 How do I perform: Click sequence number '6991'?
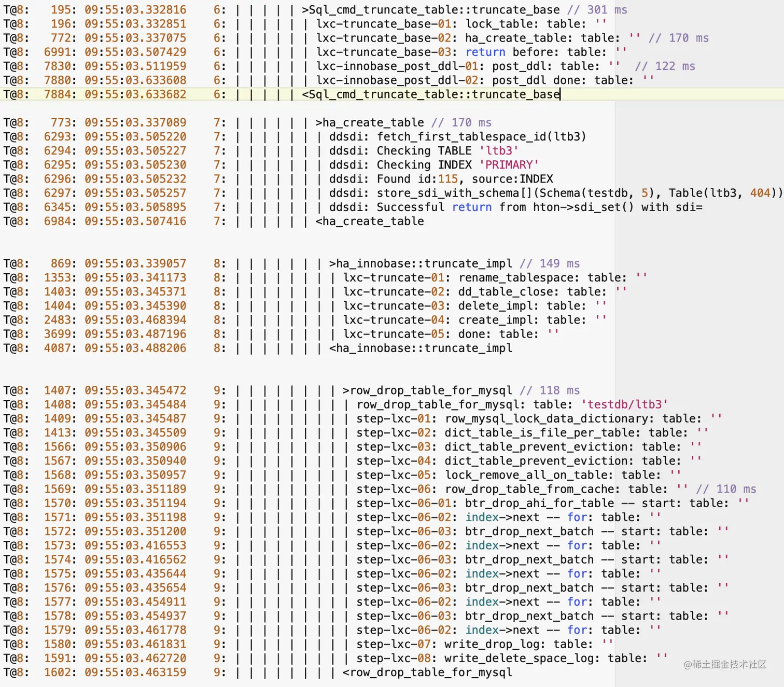57,52
